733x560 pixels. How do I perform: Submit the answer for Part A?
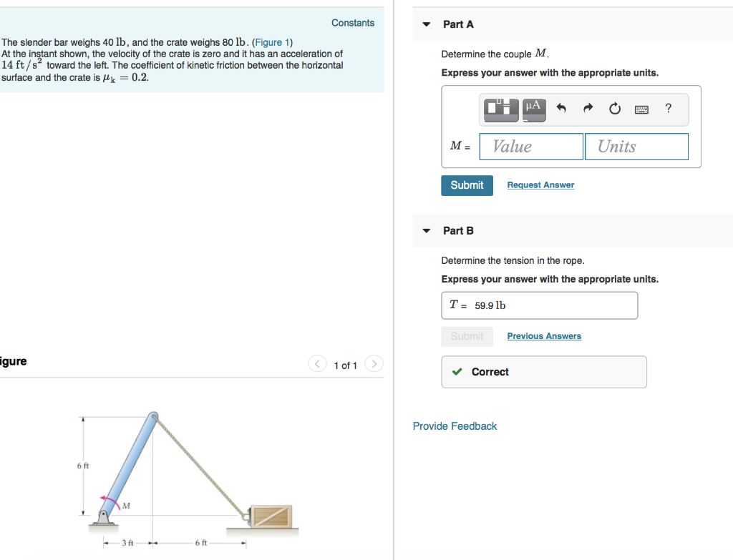467,185
